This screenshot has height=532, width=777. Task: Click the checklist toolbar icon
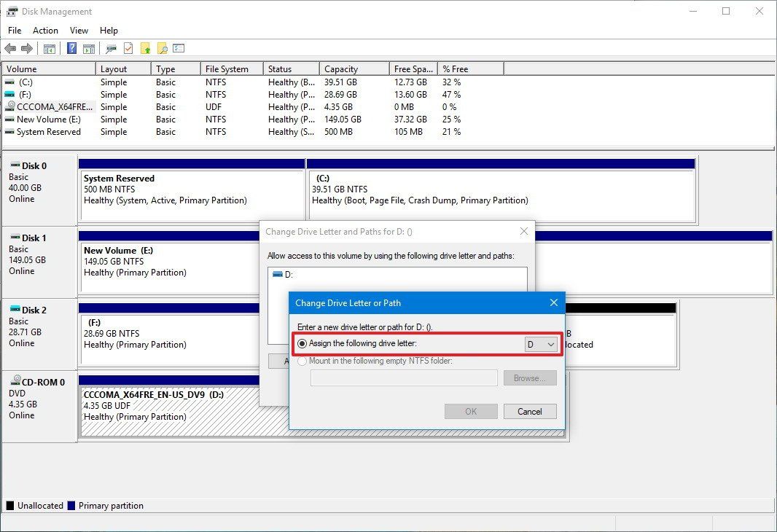(179, 48)
